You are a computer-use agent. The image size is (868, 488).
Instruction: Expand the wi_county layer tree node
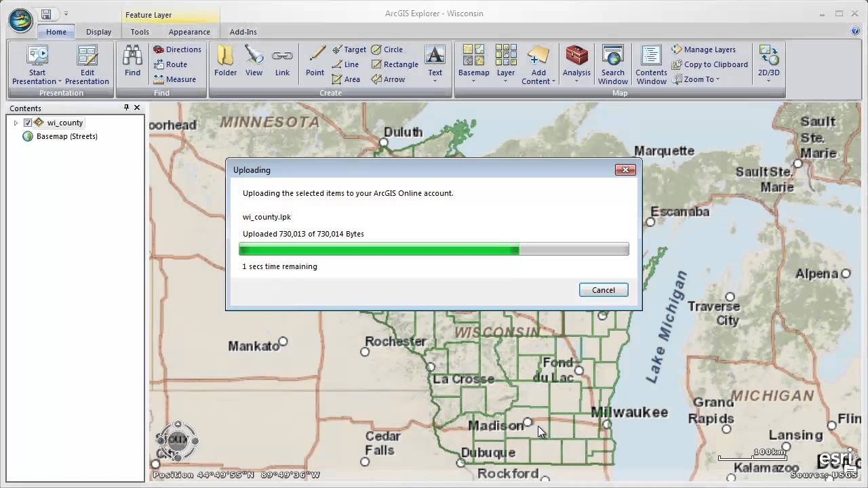pyautogui.click(x=16, y=123)
